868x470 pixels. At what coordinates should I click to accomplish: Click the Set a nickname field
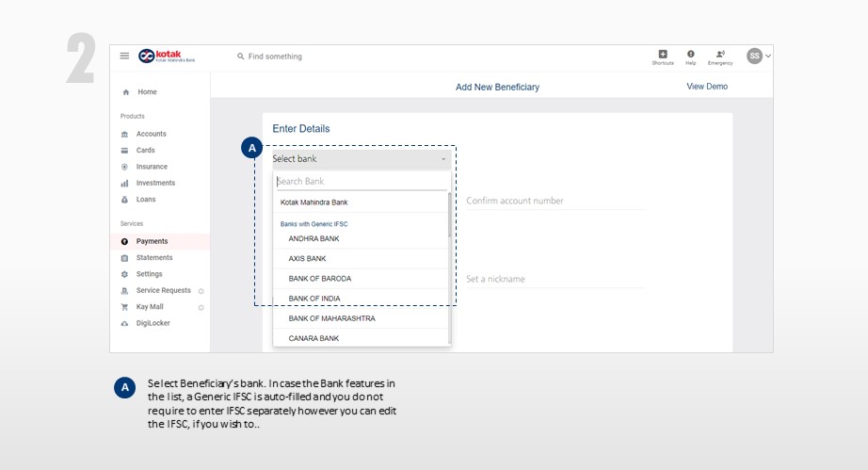[555, 279]
